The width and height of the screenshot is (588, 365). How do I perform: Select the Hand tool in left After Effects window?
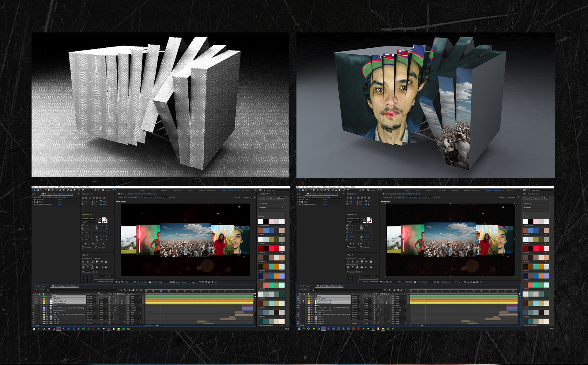point(38,190)
